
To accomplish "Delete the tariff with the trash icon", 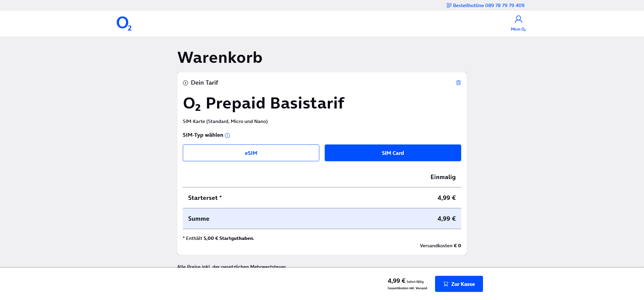I will click(x=459, y=83).
